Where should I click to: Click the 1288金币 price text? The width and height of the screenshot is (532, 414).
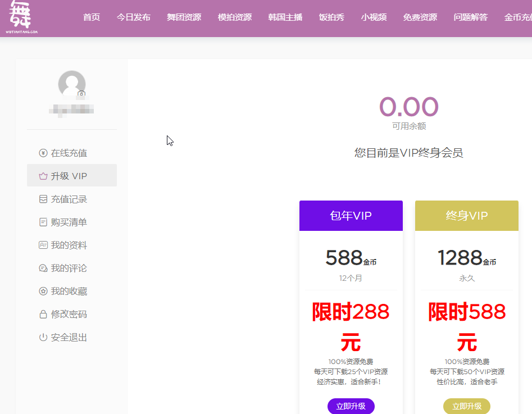point(466,258)
